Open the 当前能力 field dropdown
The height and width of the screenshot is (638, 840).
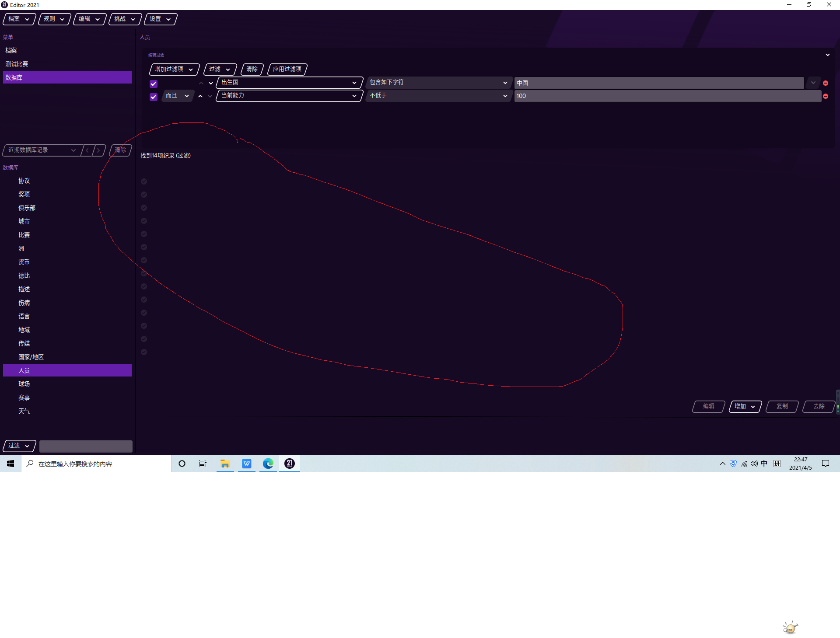(289, 96)
